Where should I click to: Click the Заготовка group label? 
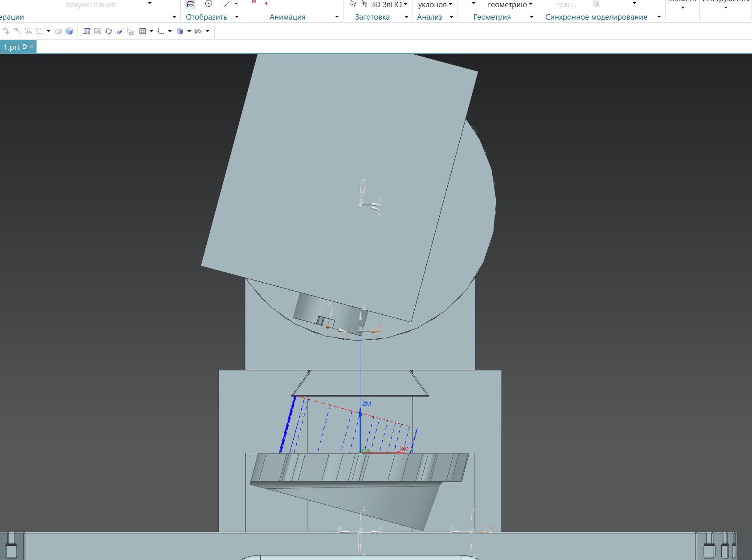click(372, 17)
